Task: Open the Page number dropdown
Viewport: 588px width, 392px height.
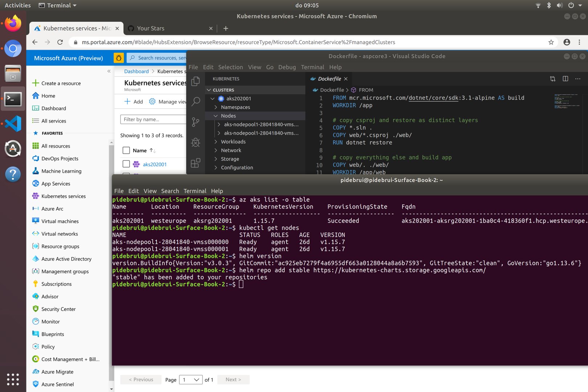Action: pyautogui.click(x=190, y=379)
